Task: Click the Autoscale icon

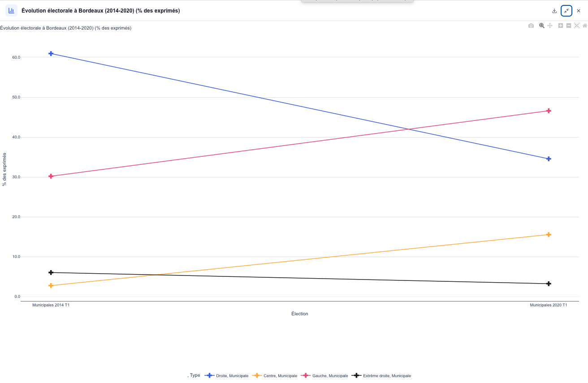Action: point(577,26)
